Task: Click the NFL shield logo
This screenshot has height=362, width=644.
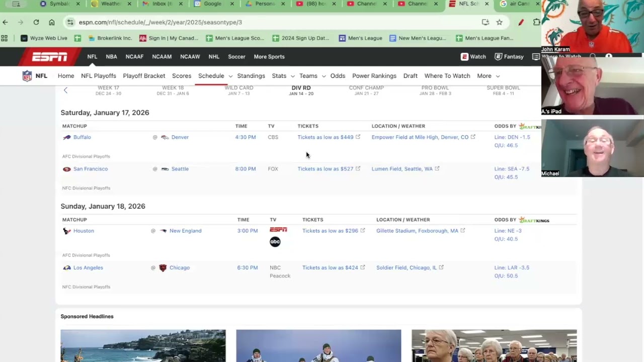Action: tap(27, 76)
